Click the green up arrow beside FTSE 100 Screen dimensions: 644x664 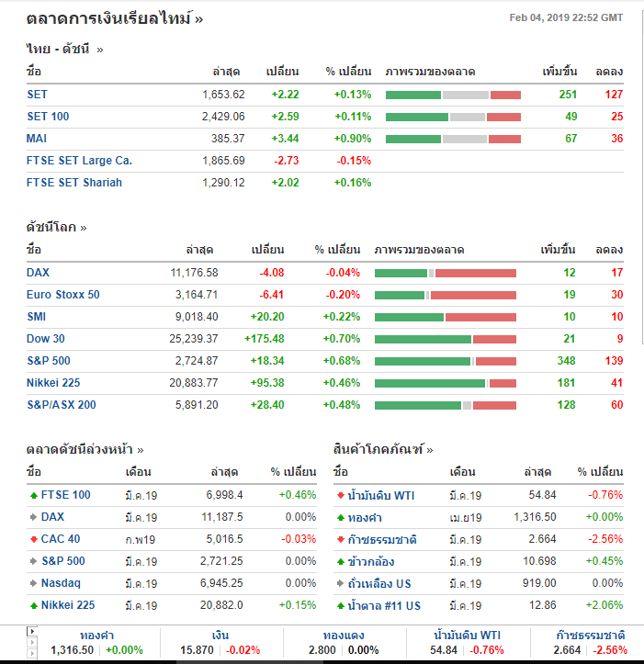tap(34, 495)
